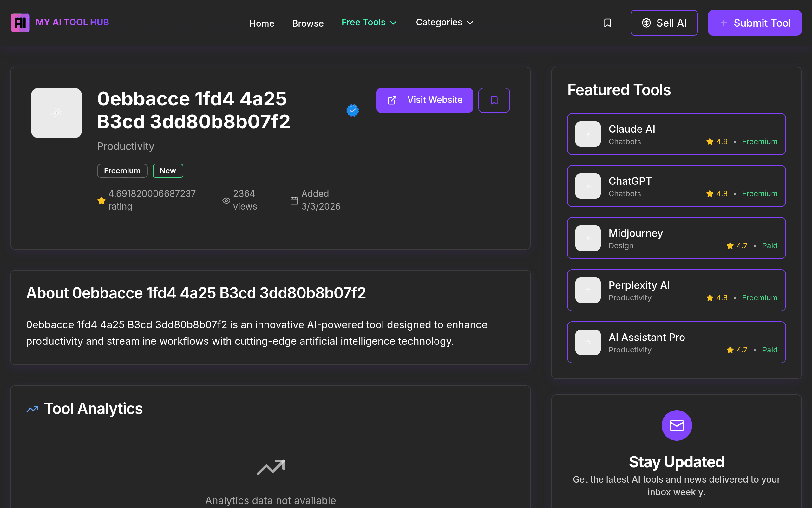The image size is (812, 508).
Task: Click the Midjourney thumbnail image
Action: pyautogui.click(x=588, y=238)
